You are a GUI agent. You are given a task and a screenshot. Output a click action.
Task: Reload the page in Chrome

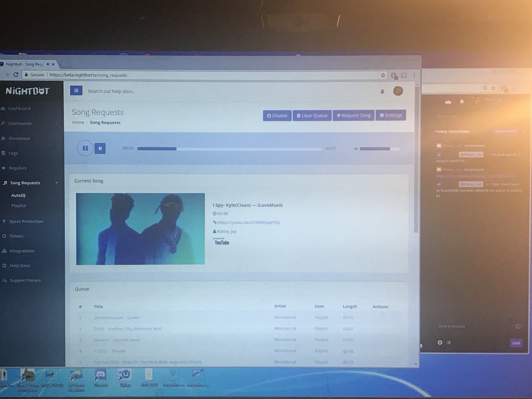point(16,75)
